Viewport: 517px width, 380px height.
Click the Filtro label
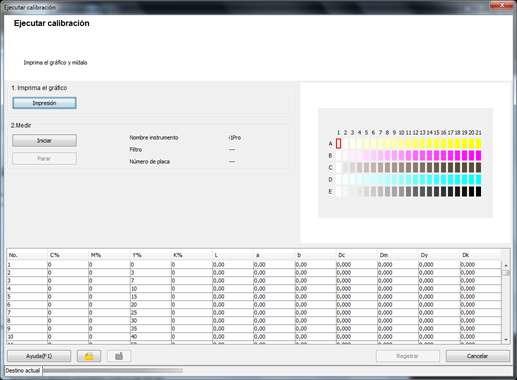136,149
